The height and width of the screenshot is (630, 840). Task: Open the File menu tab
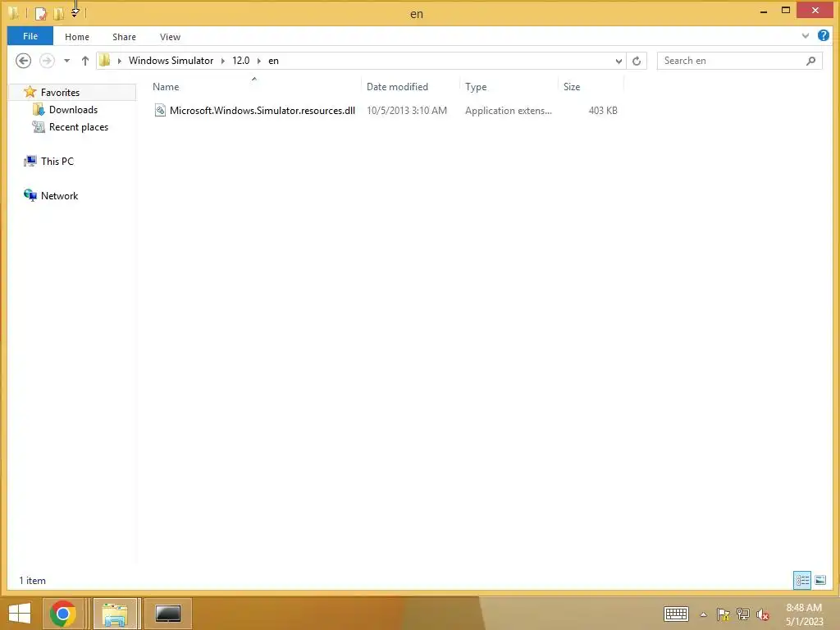coord(30,36)
